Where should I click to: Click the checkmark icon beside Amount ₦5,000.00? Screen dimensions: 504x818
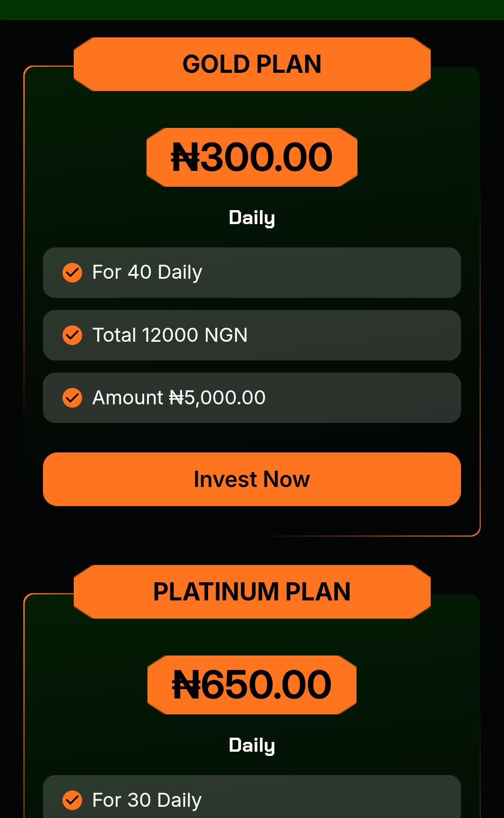click(x=72, y=398)
